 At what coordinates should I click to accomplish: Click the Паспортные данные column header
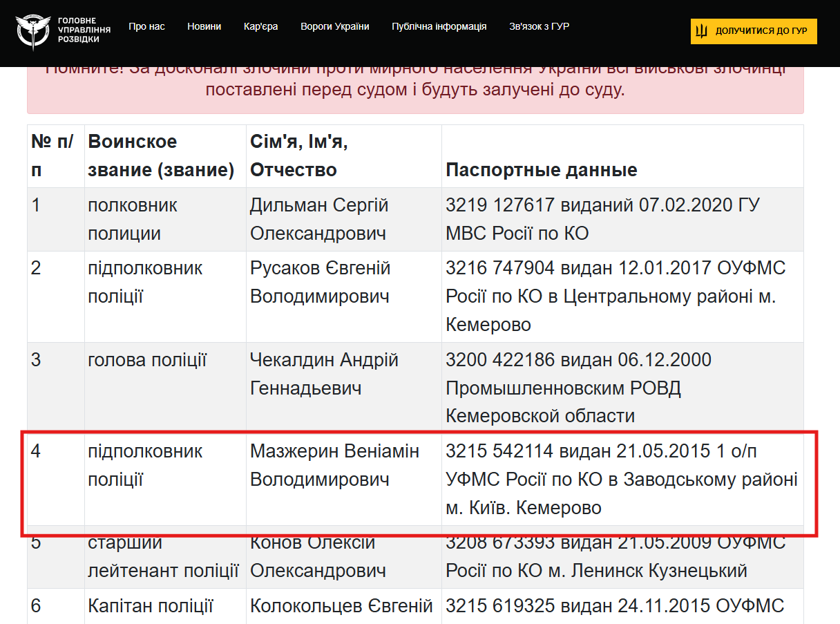pos(541,170)
